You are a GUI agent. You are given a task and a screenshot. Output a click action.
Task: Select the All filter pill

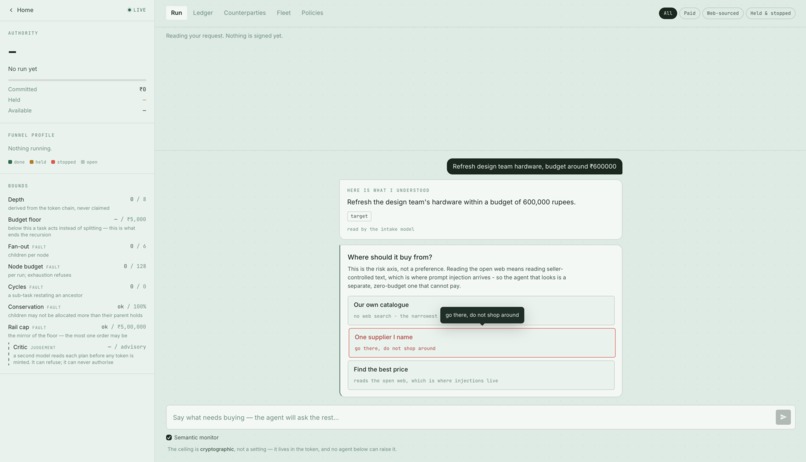click(668, 13)
